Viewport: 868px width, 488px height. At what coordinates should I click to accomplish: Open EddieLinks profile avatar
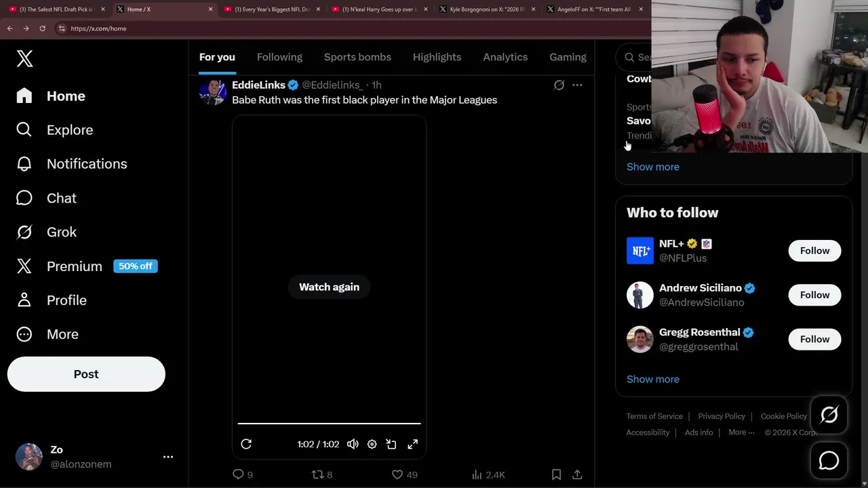(213, 92)
